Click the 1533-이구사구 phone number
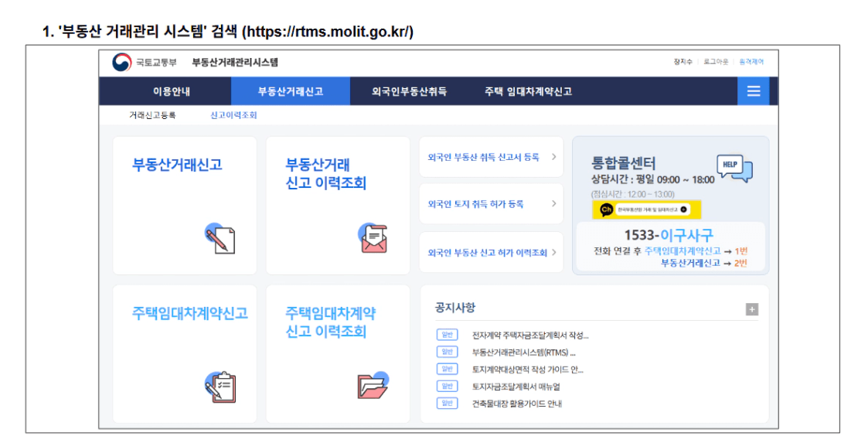Image resolution: width=868 pixels, height=436 pixels. click(x=669, y=235)
